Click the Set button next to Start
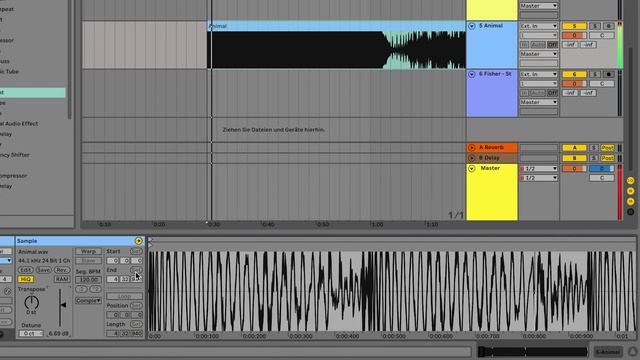 point(136,251)
